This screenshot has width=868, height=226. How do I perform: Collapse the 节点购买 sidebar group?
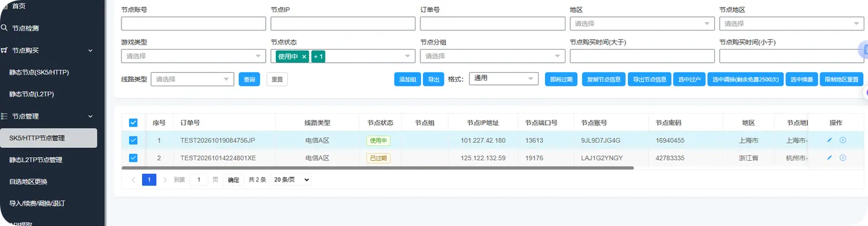(x=90, y=50)
